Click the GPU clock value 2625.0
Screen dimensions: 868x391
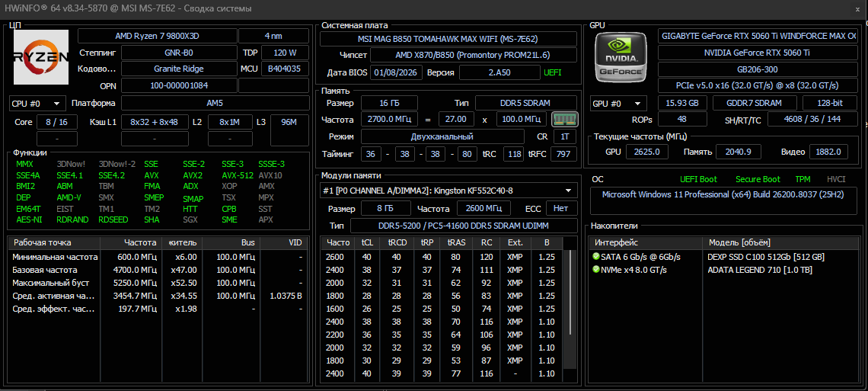647,152
